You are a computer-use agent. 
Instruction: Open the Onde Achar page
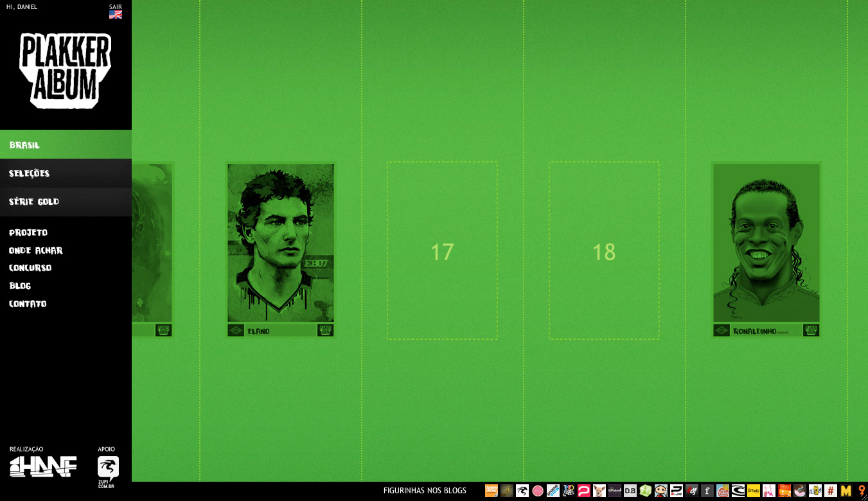pos(36,251)
